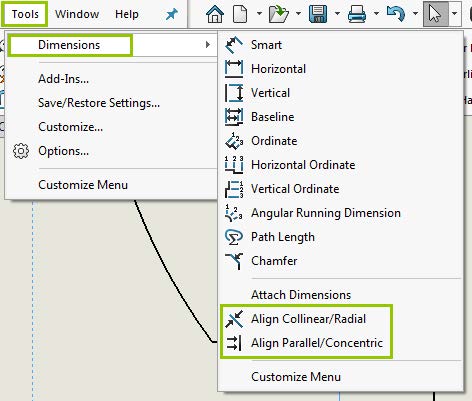Click the Home icon in toolbar
Screen dimensions: 472x401
pos(215,14)
